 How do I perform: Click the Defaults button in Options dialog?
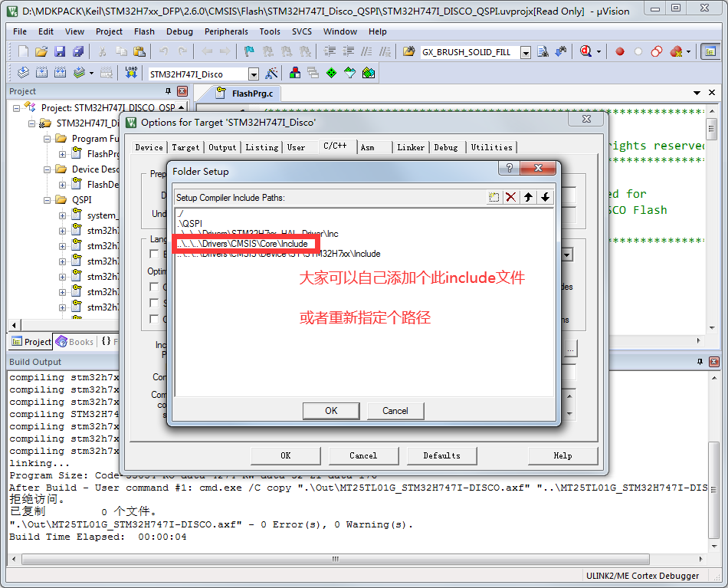click(x=441, y=455)
